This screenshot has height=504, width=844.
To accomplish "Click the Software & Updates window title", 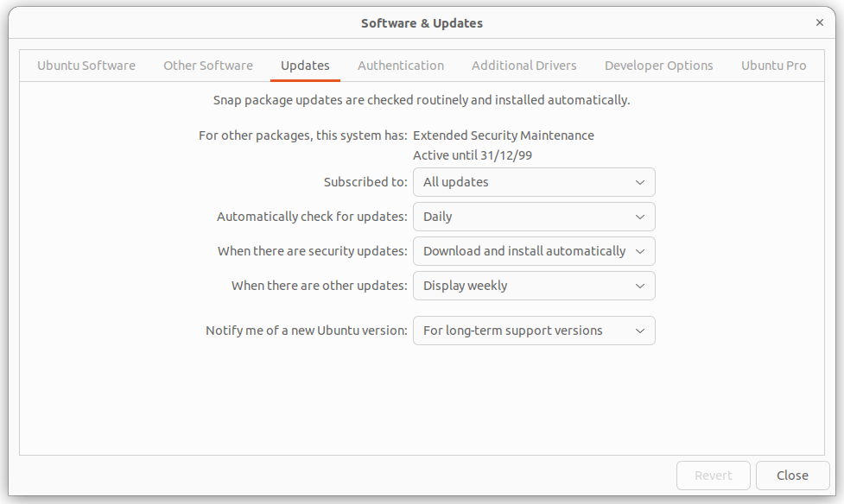I will click(x=422, y=23).
